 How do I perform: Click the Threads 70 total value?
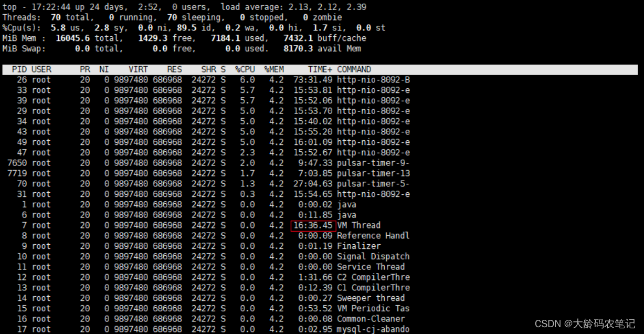(x=56, y=17)
